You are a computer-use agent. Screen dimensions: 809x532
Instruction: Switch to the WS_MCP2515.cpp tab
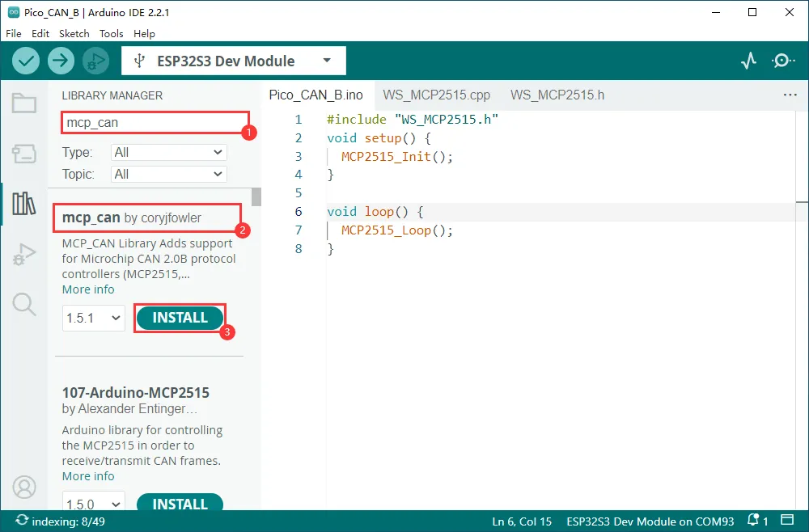[x=437, y=95]
